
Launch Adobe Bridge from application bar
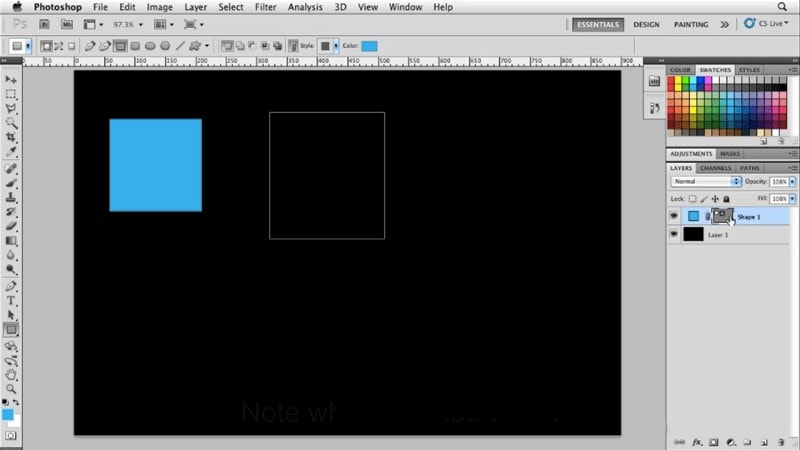click(44, 24)
